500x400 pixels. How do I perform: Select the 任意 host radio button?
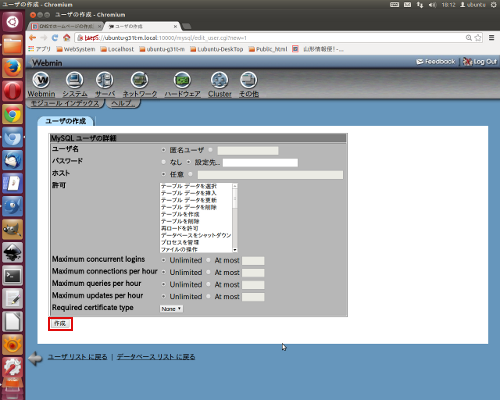[163, 174]
